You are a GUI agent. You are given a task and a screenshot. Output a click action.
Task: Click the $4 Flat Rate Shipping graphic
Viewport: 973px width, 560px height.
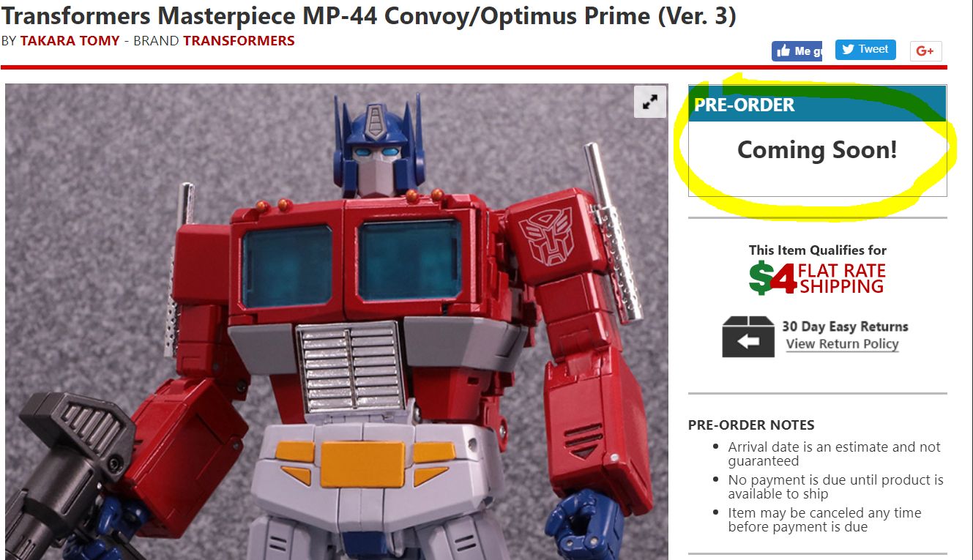[x=817, y=277]
